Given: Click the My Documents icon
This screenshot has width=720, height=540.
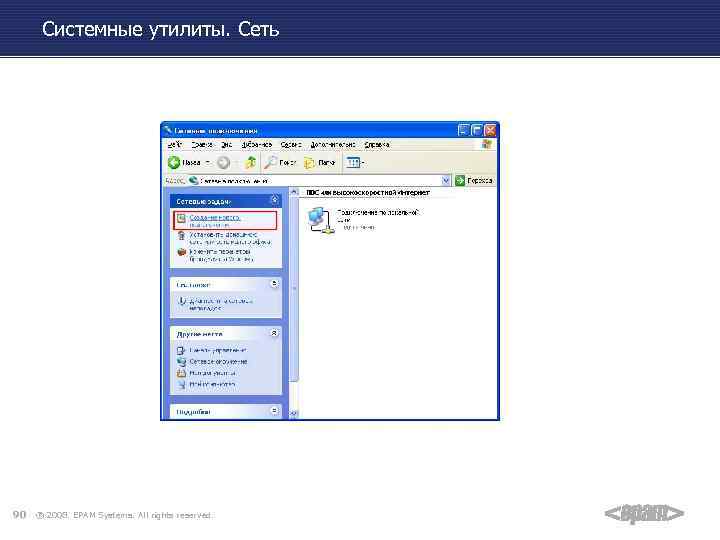Looking at the screenshot, I should pos(181,373).
